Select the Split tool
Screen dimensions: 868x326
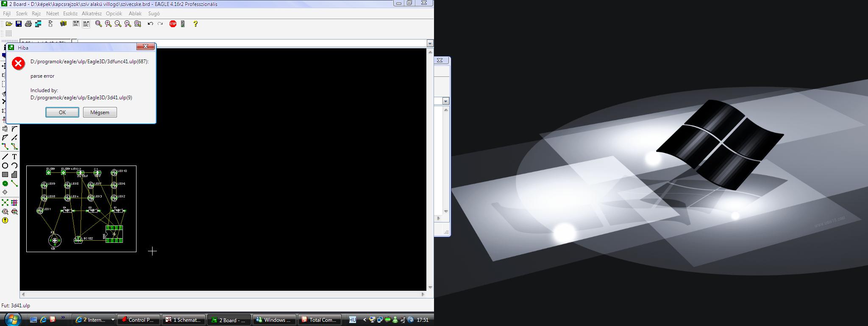click(x=5, y=138)
